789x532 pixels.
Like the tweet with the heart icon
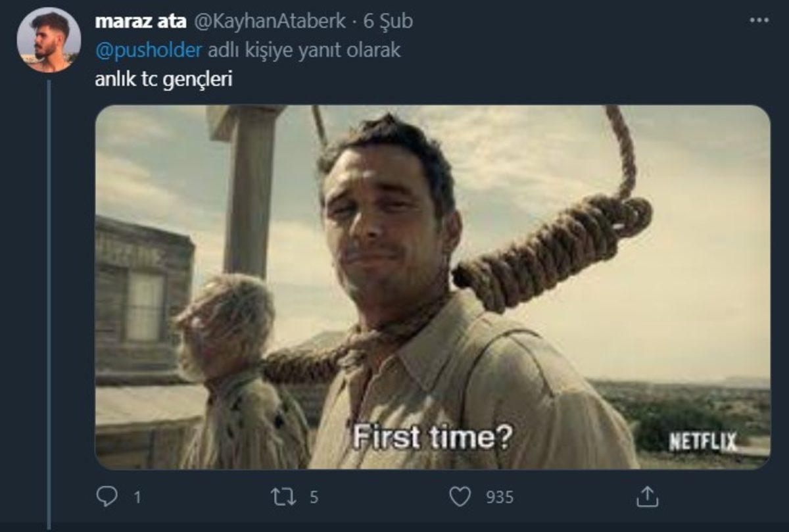pos(460,496)
